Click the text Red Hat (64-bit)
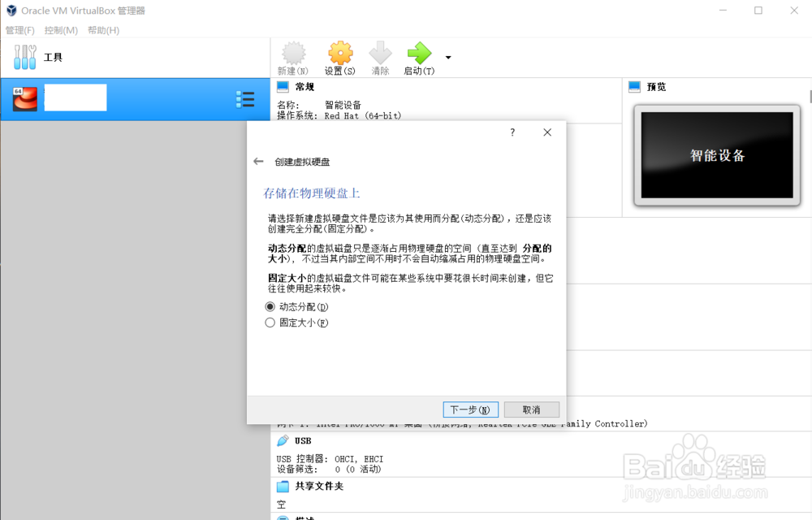The image size is (812, 520). (363, 115)
